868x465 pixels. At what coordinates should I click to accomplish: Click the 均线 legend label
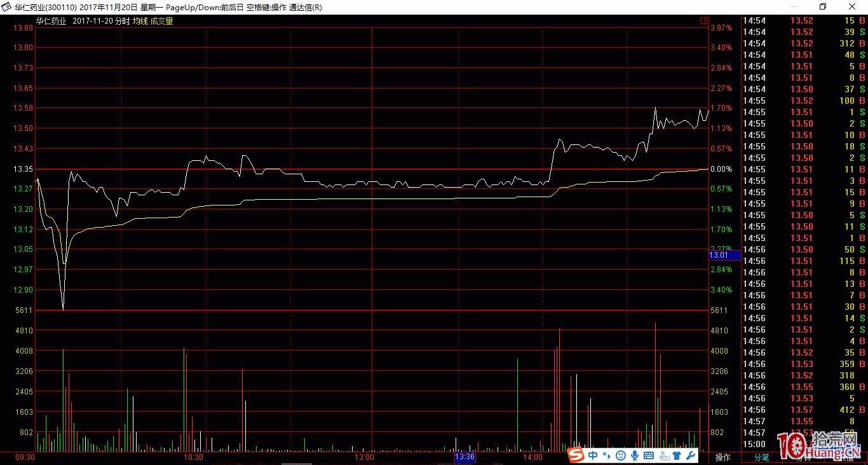(140, 21)
